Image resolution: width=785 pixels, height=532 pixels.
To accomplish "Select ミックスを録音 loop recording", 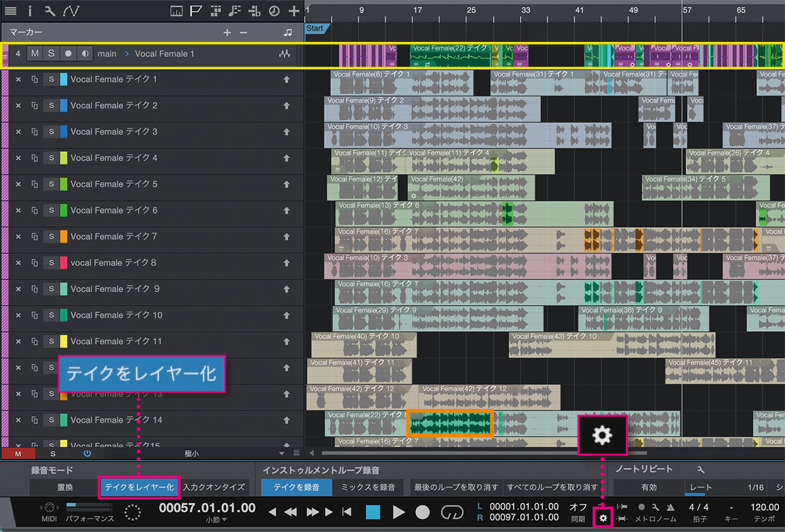I will point(369,487).
